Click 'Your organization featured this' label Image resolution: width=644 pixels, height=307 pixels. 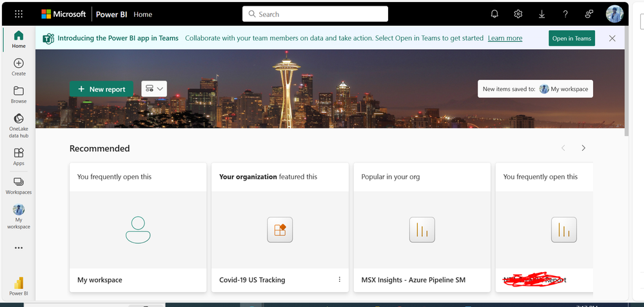point(268,177)
